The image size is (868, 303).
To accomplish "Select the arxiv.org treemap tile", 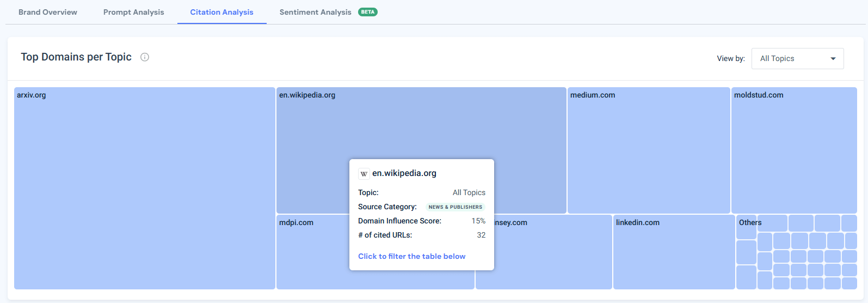I will [x=144, y=188].
